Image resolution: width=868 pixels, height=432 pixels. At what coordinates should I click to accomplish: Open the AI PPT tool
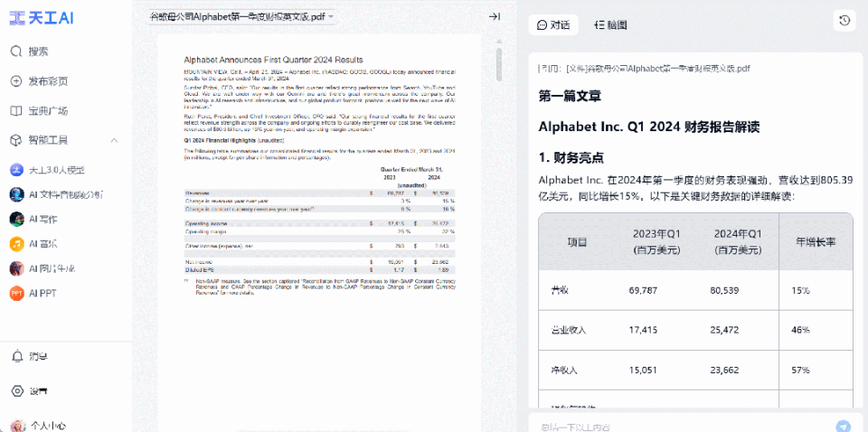(33, 293)
